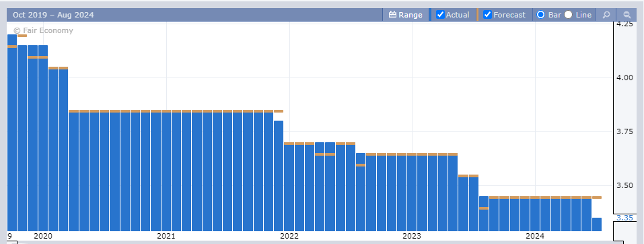Viewport: 644px width, 244px height.
Task: Uncheck the Actual series checkbox
Action: tap(440, 15)
